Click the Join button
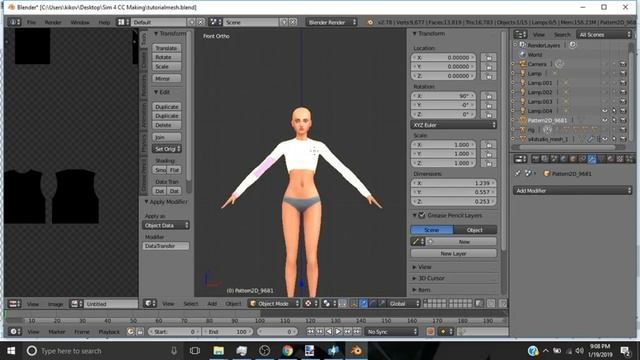The width and height of the screenshot is (640, 360). coord(167,137)
